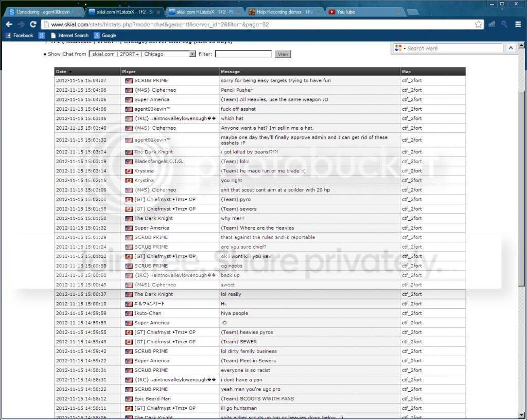
Task: Open the Chrome menu icon
Action: pos(518,24)
